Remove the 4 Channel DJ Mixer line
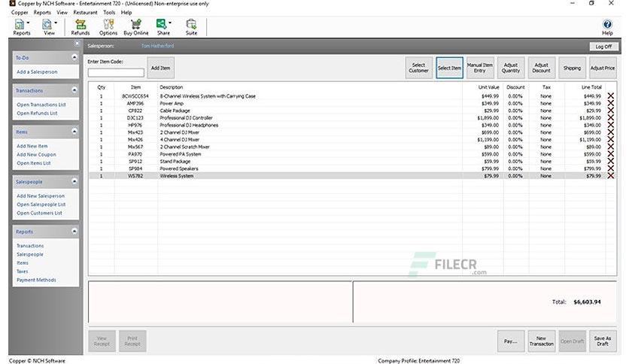Screen dimensions: 629x364 610,139
